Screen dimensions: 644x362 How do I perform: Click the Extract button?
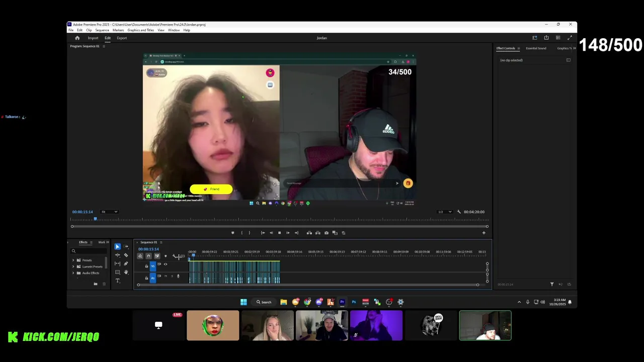tap(317, 233)
